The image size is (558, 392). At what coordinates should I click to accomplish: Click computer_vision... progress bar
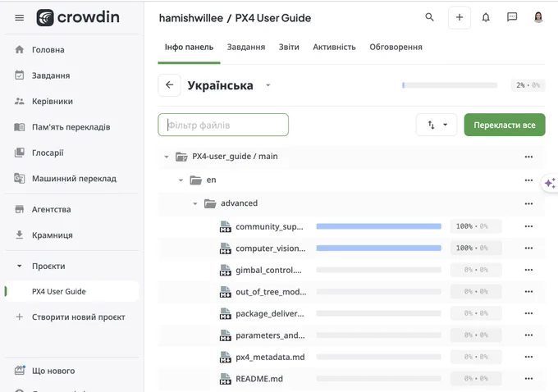click(x=378, y=248)
